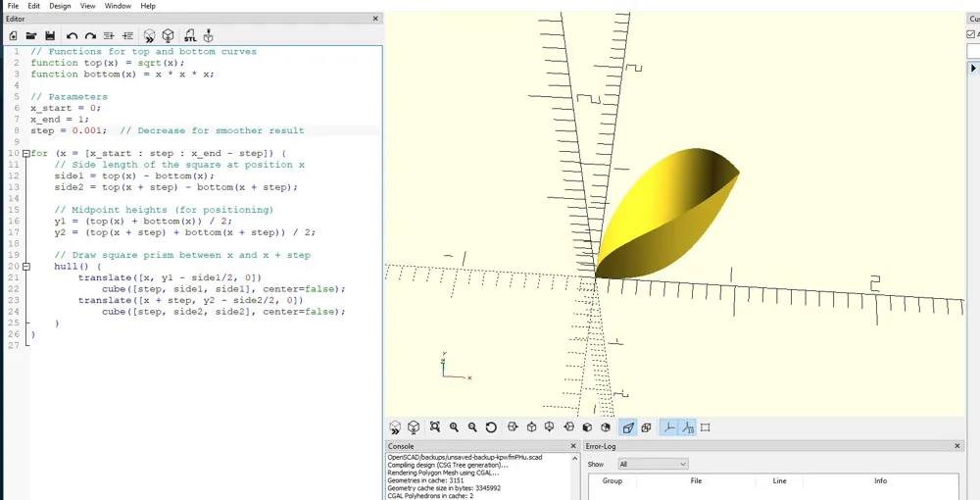
Task: Render the design from the Editor toolbar
Action: click(x=169, y=35)
